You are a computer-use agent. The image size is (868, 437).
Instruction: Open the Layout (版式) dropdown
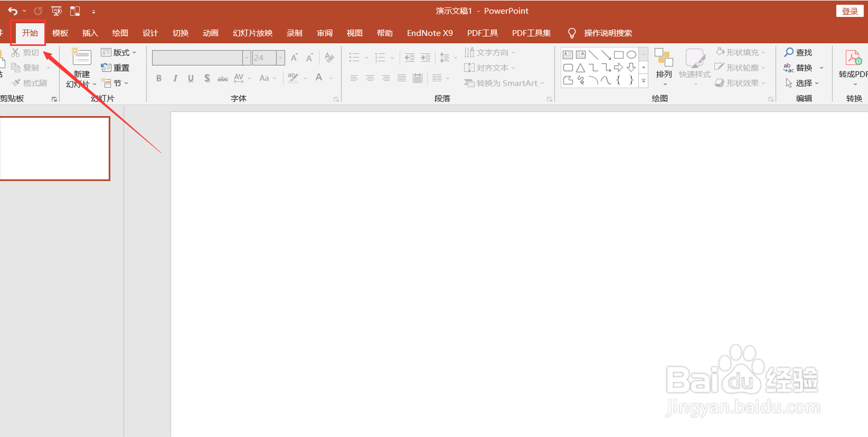pyautogui.click(x=119, y=53)
